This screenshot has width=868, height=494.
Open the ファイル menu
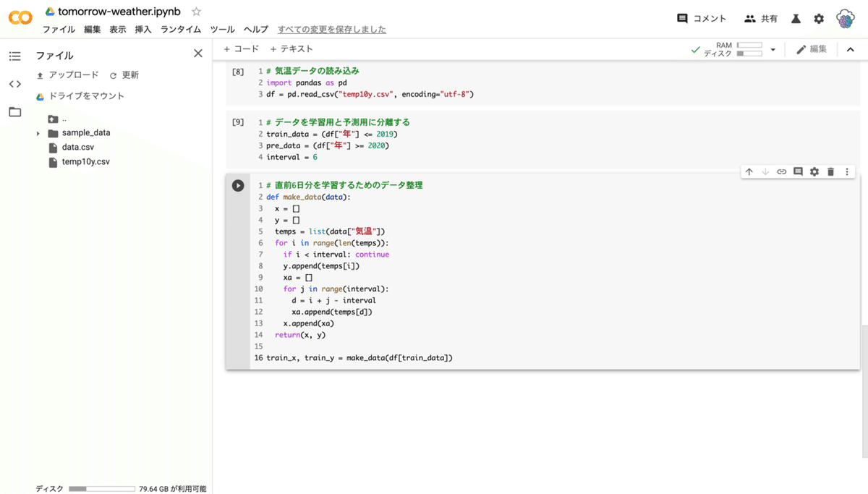pos(59,30)
